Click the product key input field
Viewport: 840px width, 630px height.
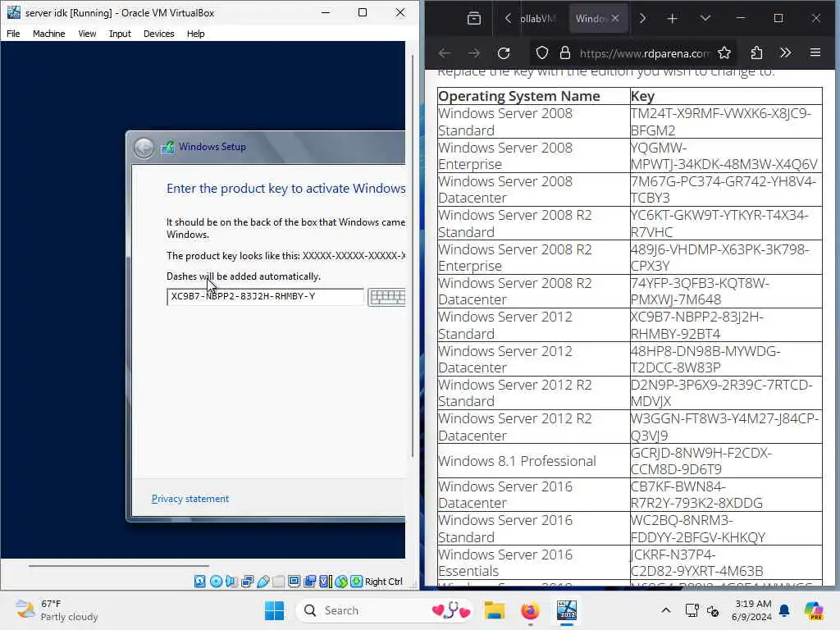(265, 297)
